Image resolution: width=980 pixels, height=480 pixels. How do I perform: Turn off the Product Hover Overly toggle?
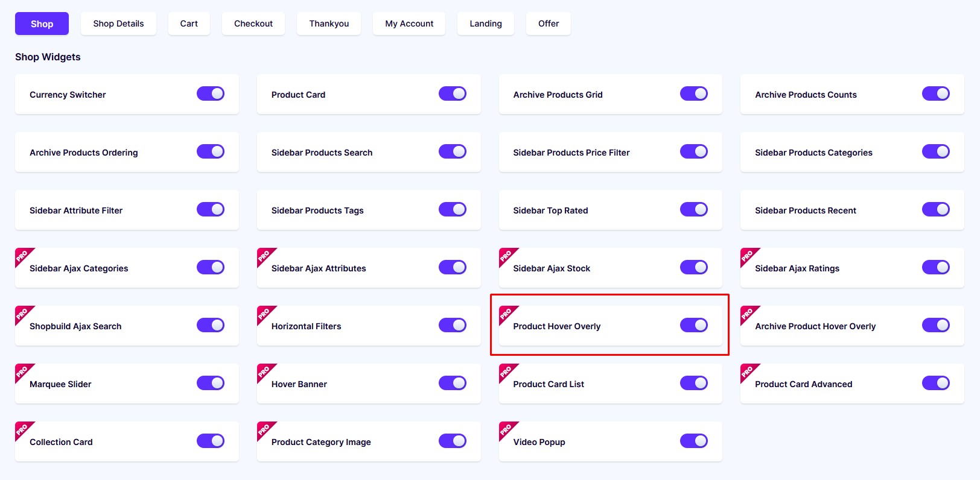tap(694, 325)
